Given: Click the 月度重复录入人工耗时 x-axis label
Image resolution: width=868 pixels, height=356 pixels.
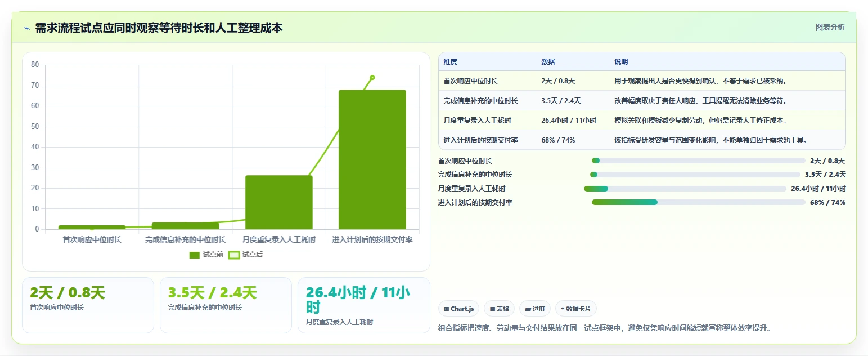Looking at the screenshot, I should point(279,240).
